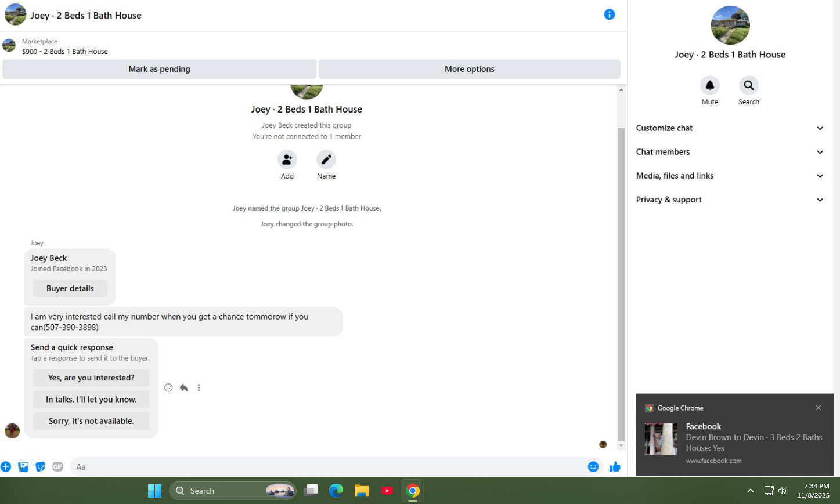Send quick reply "Sorry, it's not available."
The width and height of the screenshot is (840, 504).
[x=91, y=421]
